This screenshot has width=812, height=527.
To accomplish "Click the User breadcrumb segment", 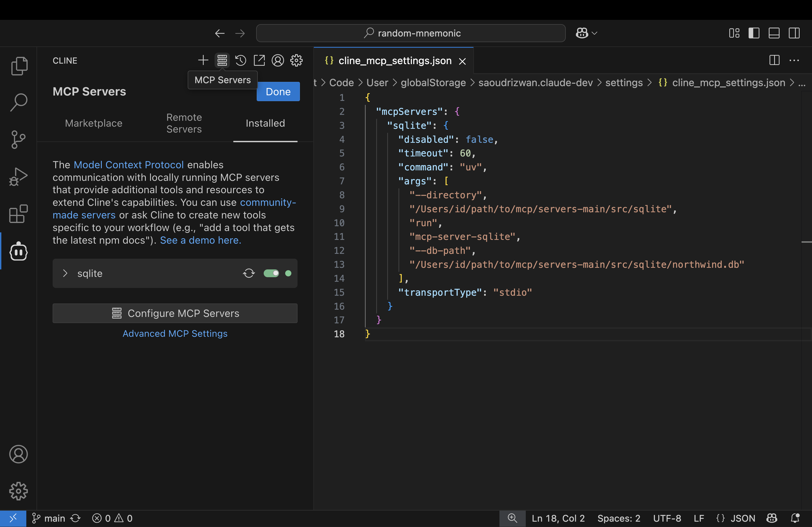I will (377, 82).
